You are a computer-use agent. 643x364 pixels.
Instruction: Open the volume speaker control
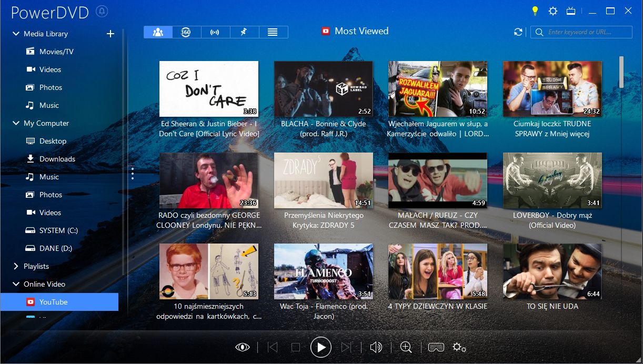[x=376, y=347]
